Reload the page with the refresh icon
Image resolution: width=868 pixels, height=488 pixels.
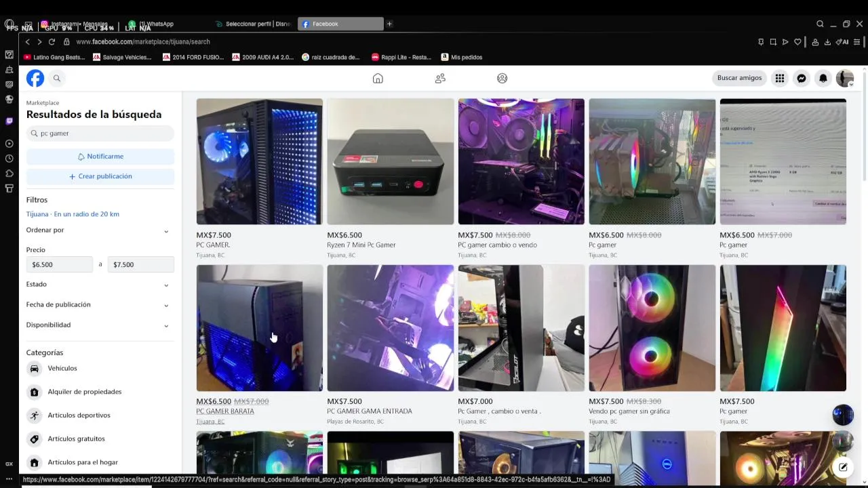pos(52,42)
